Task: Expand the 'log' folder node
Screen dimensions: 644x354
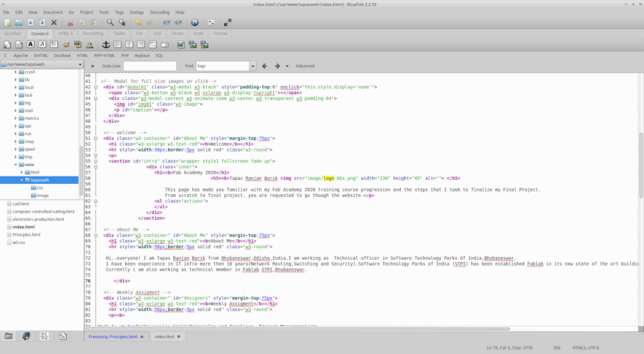Action: tap(15, 103)
